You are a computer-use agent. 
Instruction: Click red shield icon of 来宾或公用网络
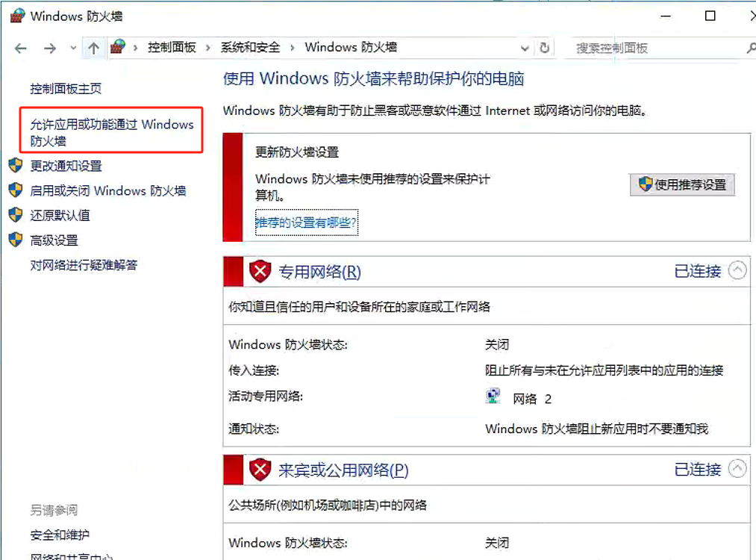click(260, 470)
